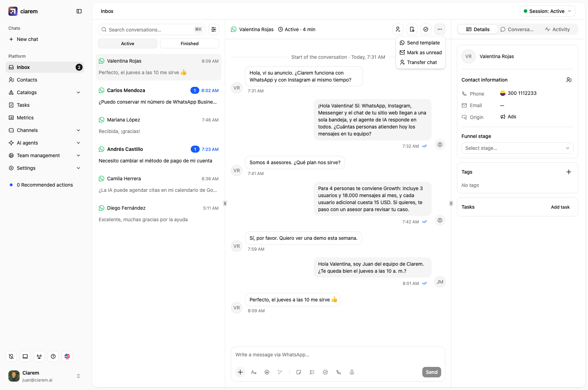Viewport: 588px width, 390px height.
Task: Choose Send template from menu
Action: click(420, 43)
